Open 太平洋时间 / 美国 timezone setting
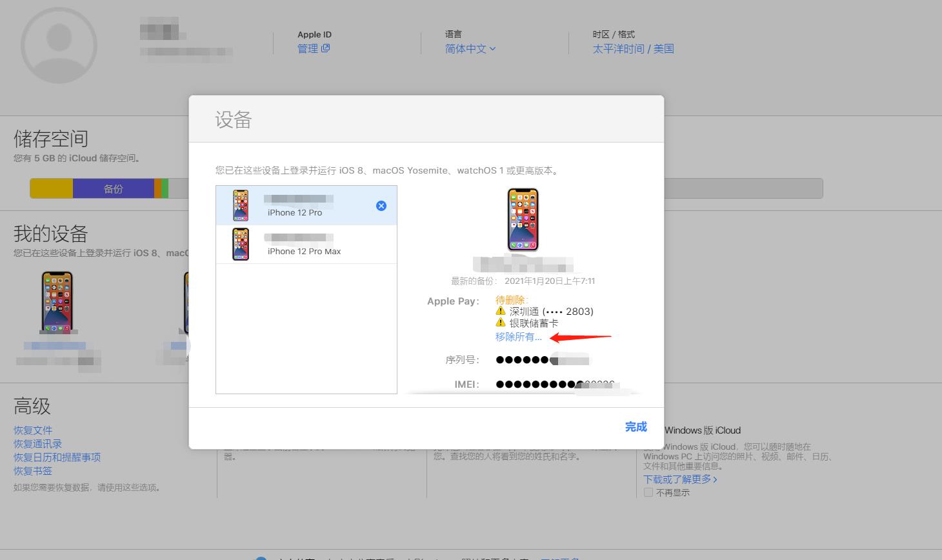The image size is (942, 560). (633, 48)
